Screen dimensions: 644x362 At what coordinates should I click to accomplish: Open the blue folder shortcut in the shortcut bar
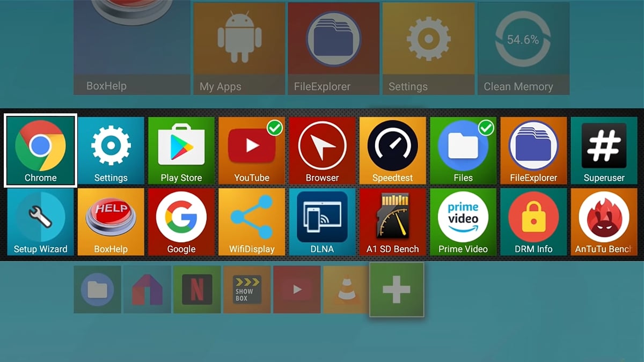(97, 290)
